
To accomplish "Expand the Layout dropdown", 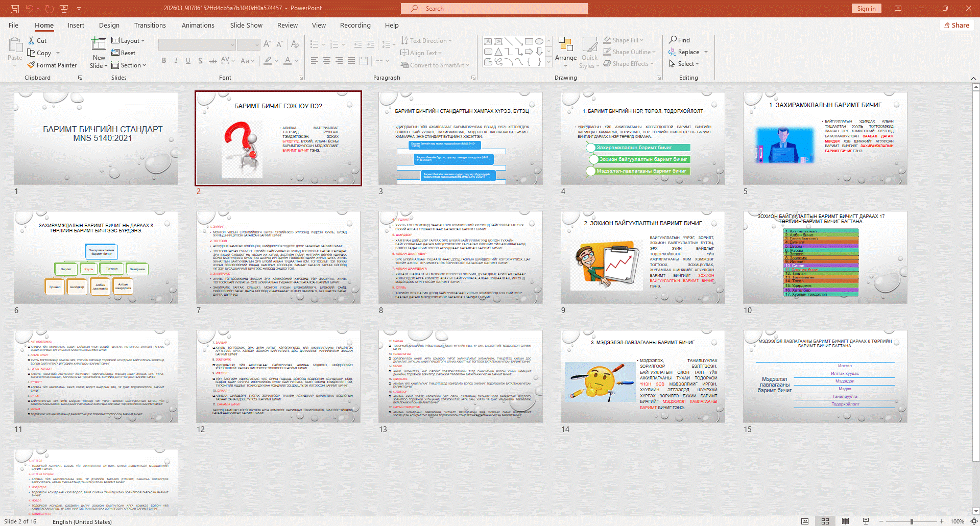I will tap(128, 41).
